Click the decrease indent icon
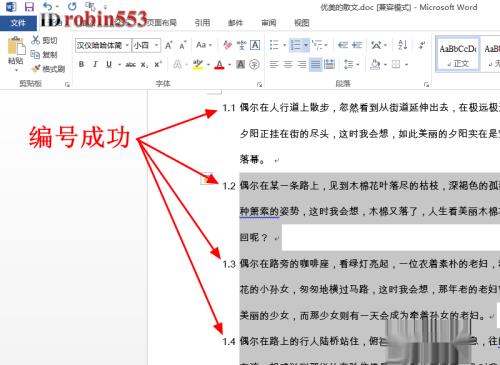 (343, 45)
